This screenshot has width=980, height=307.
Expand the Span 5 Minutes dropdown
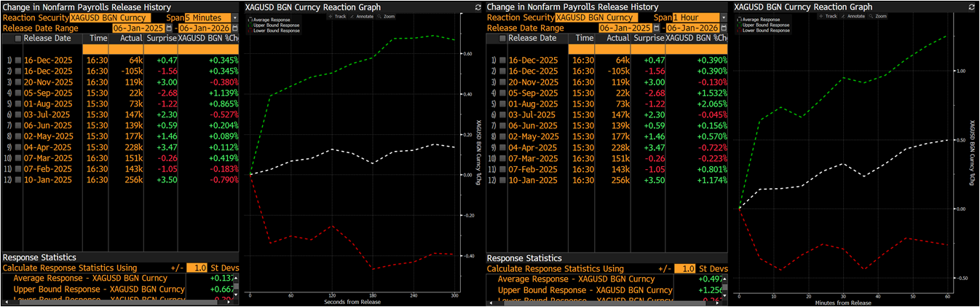point(234,17)
